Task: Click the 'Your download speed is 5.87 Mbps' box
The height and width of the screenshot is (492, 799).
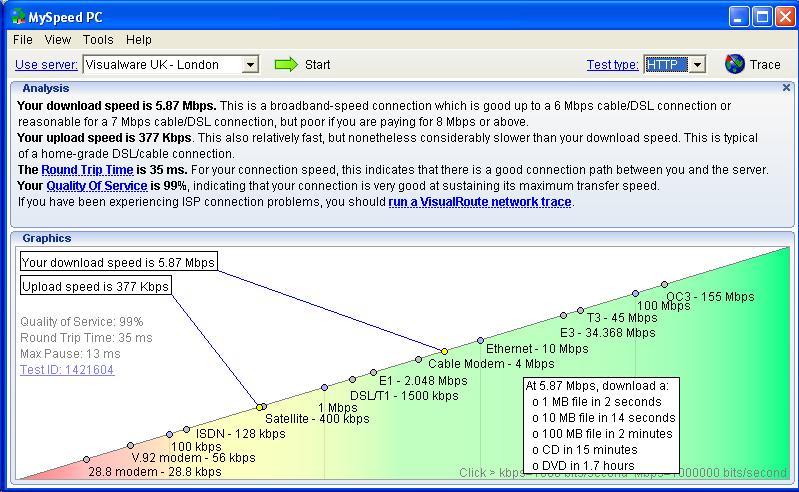Action: pos(119,262)
